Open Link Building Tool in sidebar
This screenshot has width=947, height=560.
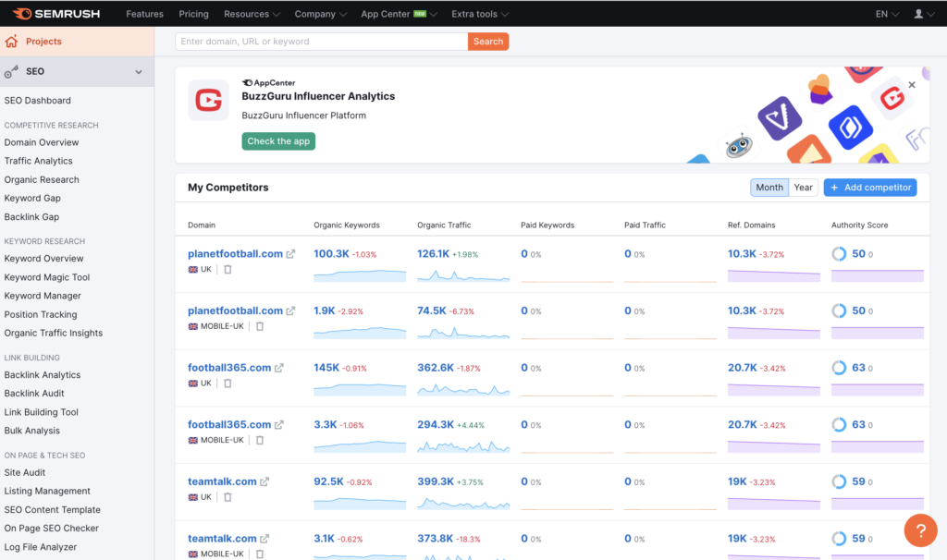[41, 412]
